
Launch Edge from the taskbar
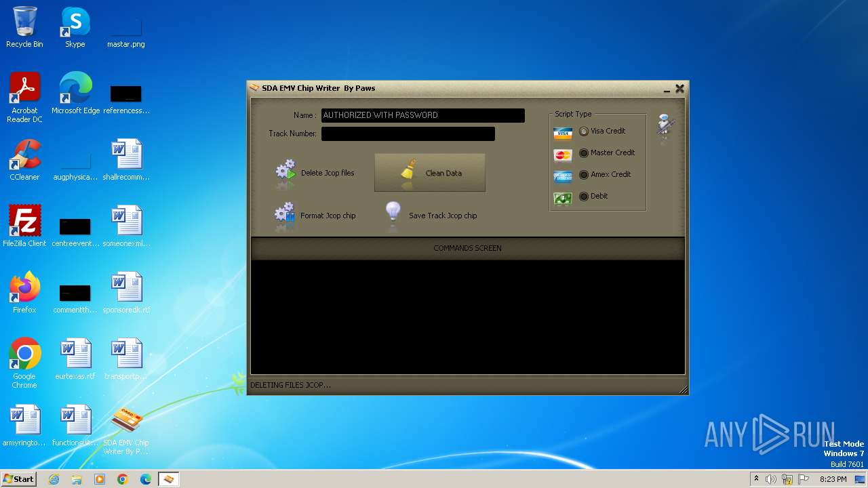(x=146, y=479)
